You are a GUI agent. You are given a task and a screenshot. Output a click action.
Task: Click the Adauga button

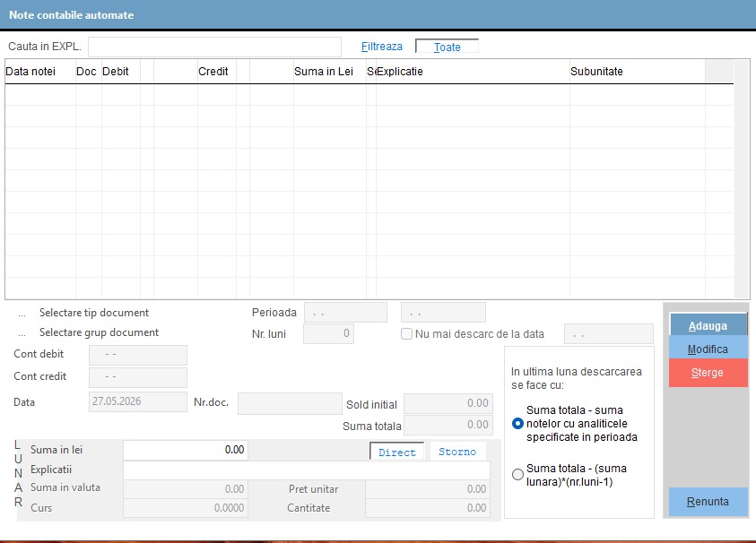click(x=708, y=325)
